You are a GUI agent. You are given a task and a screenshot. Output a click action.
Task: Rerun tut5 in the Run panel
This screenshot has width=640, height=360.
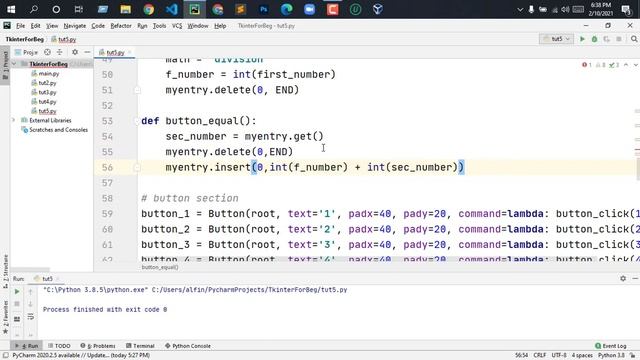pyautogui.click(x=17, y=291)
